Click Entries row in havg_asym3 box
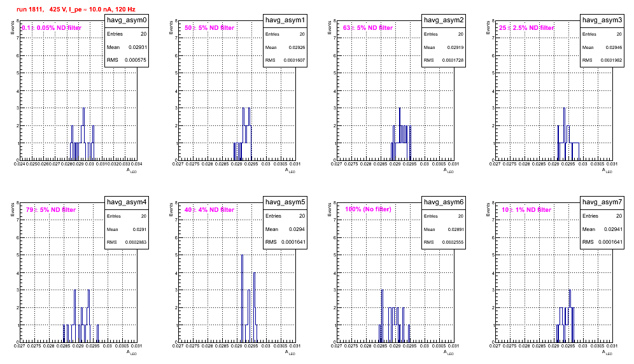 click(x=602, y=34)
